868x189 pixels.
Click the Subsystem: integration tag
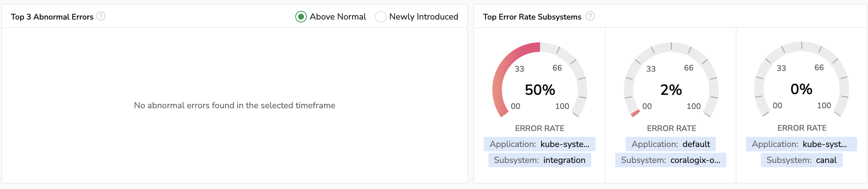tap(539, 160)
